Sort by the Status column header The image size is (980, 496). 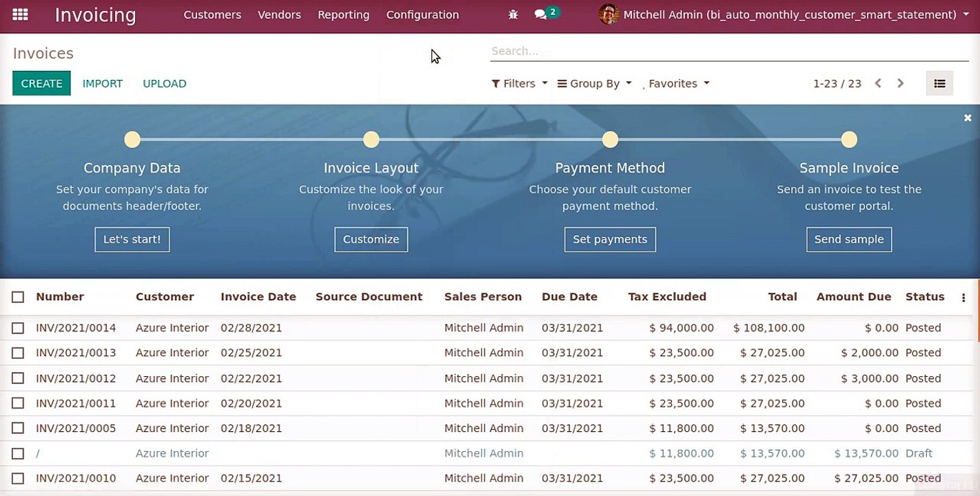coord(925,297)
